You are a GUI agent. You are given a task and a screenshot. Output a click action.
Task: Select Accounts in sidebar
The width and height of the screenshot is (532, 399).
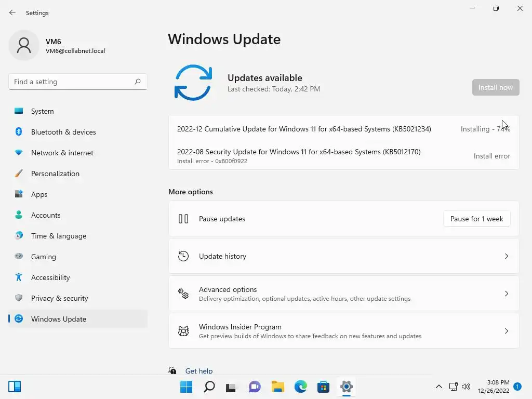pos(78,215)
